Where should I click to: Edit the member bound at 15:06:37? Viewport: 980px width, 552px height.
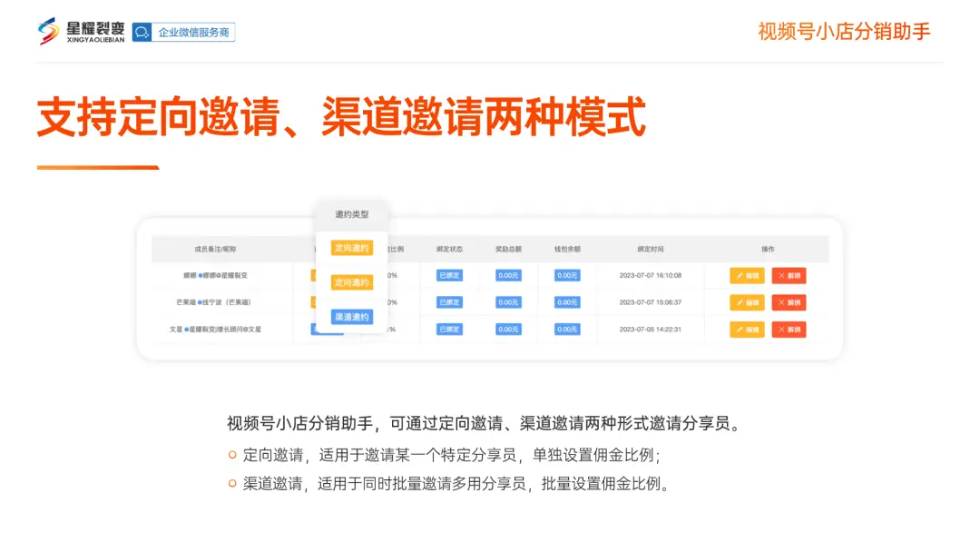click(747, 302)
